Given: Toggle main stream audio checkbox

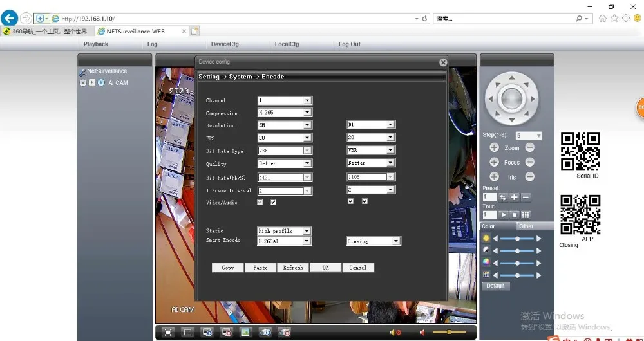Looking at the screenshot, I should pyautogui.click(x=273, y=202).
